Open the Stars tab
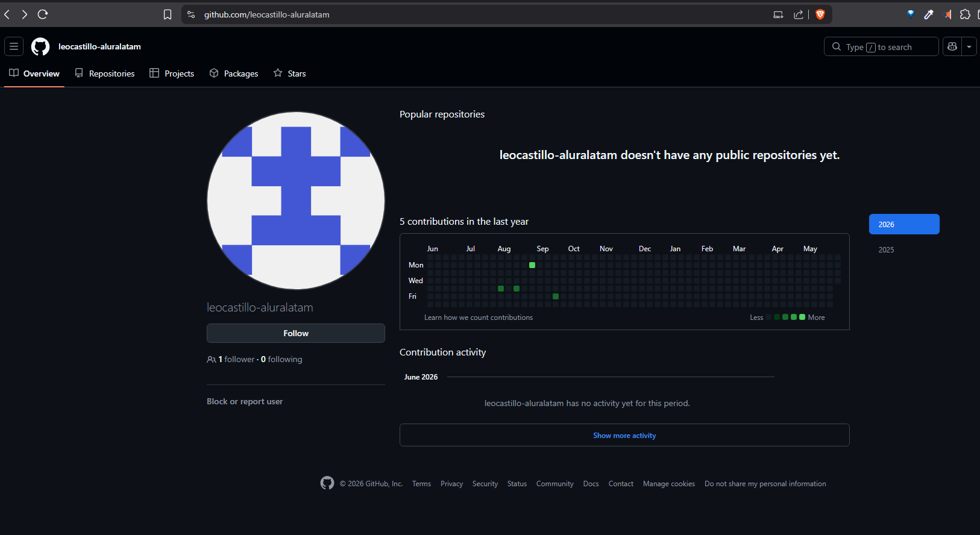 pyautogui.click(x=290, y=74)
